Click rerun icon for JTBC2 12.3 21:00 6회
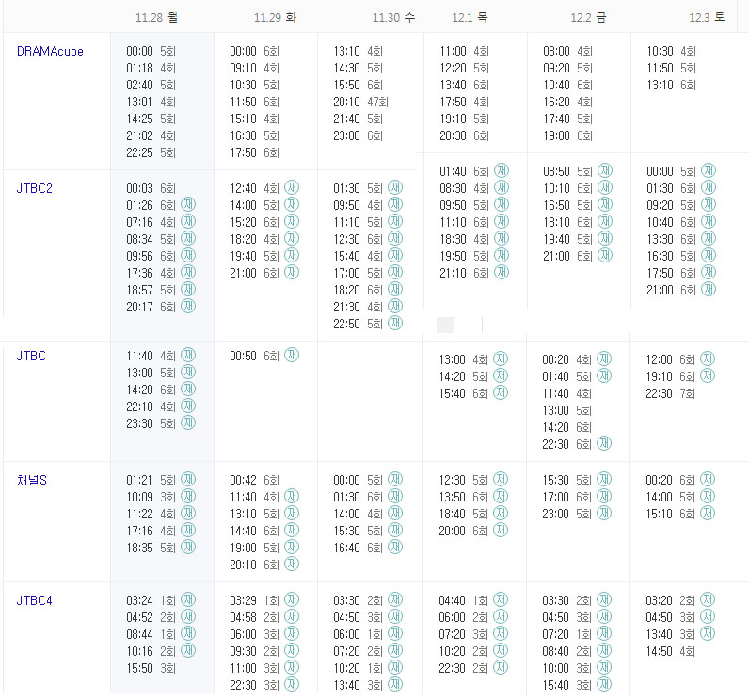 pos(709,289)
